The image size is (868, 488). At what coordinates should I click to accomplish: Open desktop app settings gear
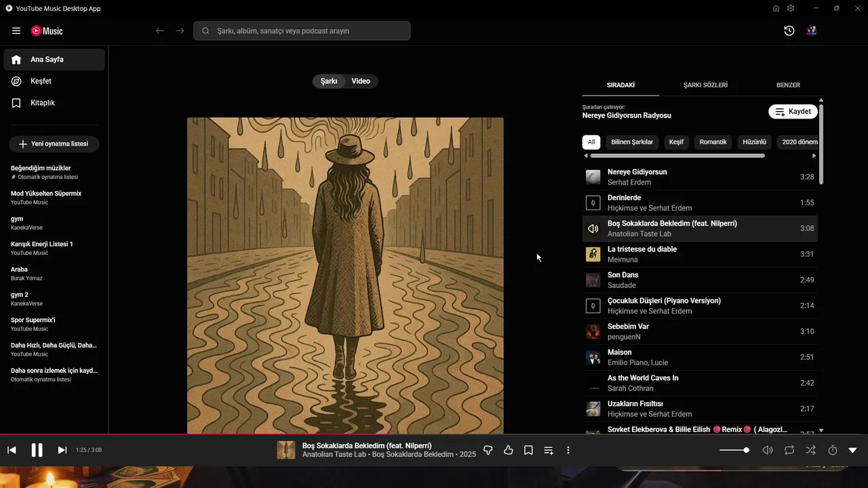[791, 8]
